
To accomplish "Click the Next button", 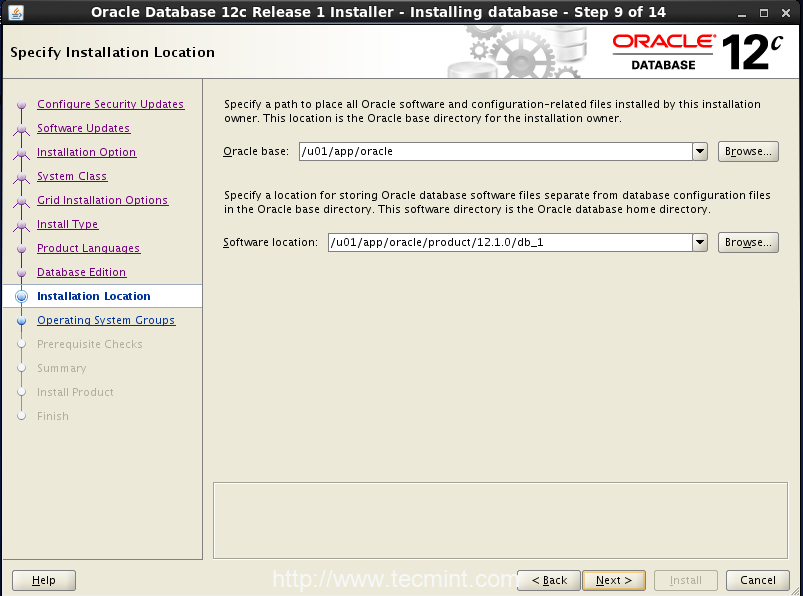I will (614, 580).
